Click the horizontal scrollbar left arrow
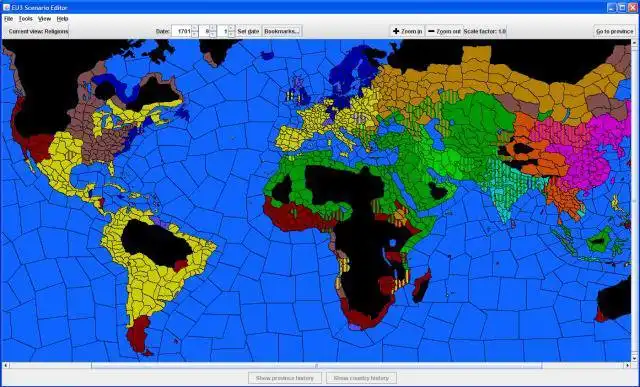The width and height of the screenshot is (640, 387). pos(5,365)
